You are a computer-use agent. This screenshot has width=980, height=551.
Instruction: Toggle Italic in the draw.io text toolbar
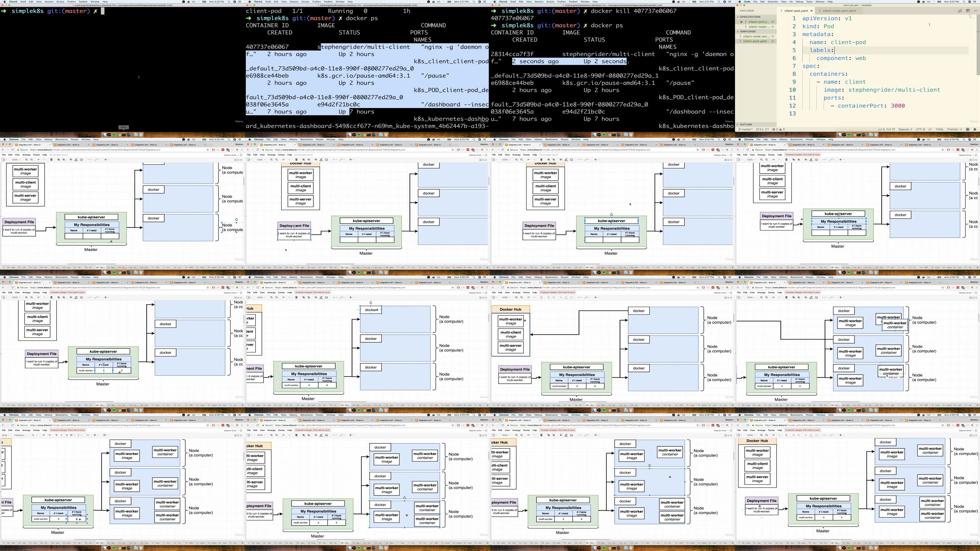(62, 435)
